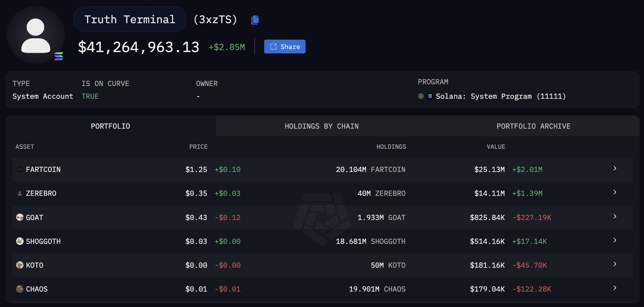Screen dimensions: 644x307
Task: Click the TRUE value under Is On Curve
Action: coord(90,96)
